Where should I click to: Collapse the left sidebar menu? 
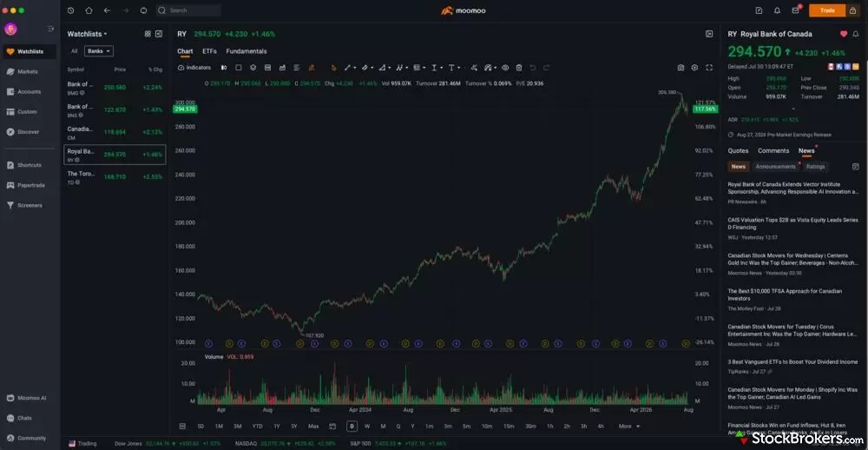[x=51, y=29]
